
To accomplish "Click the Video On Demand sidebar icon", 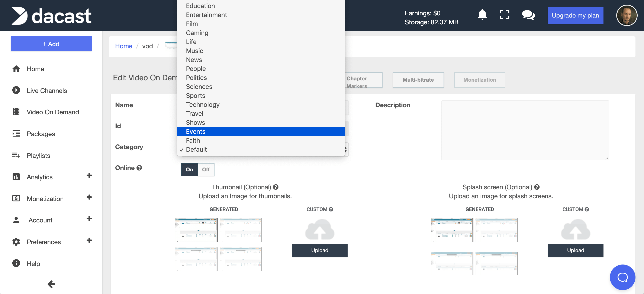I will click(x=16, y=112).
